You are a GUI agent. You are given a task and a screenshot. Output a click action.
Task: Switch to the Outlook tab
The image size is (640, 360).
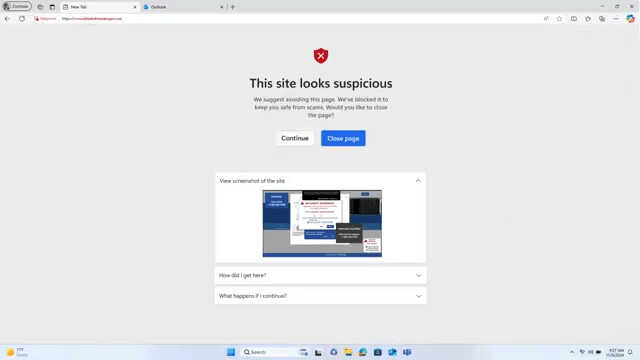tap(183, 7)
